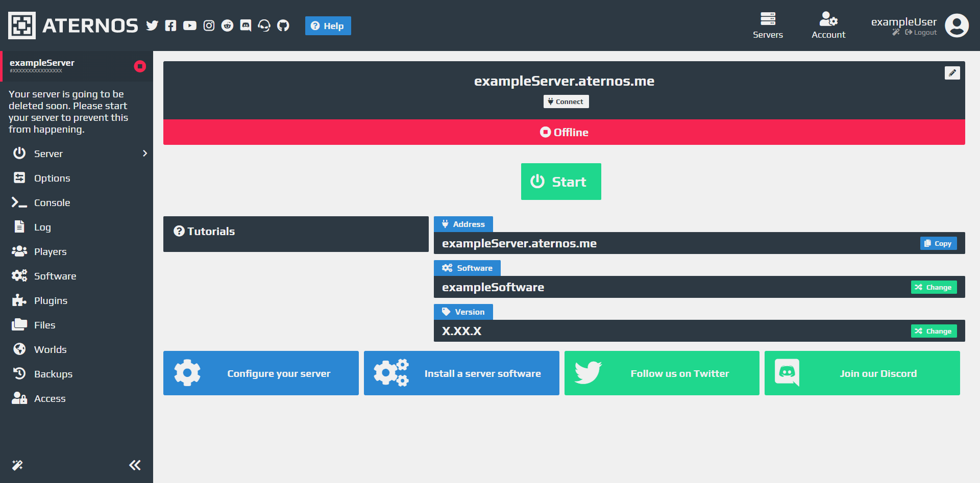Screen dimensions: 980x483
Task: Click the Software label tag above exampleSoftware
Action: click(467, 268)
